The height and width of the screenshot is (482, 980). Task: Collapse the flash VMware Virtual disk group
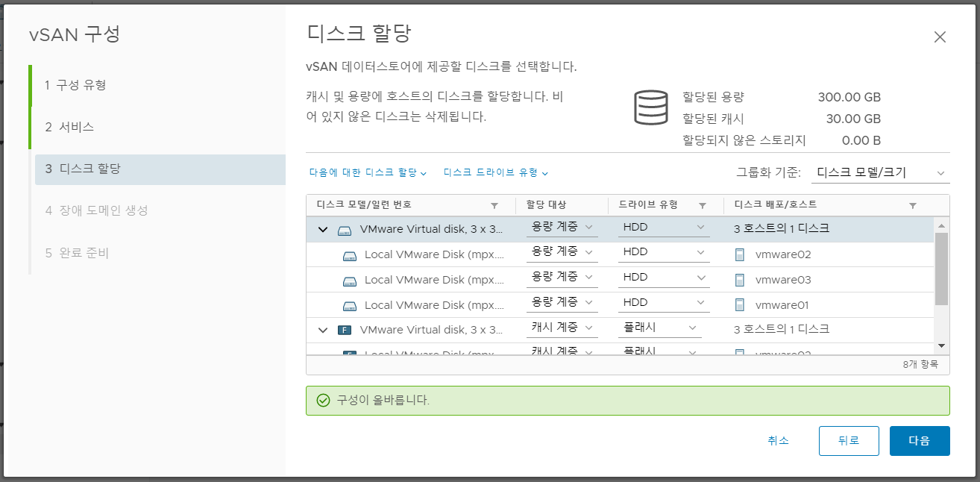pos(323,330)
